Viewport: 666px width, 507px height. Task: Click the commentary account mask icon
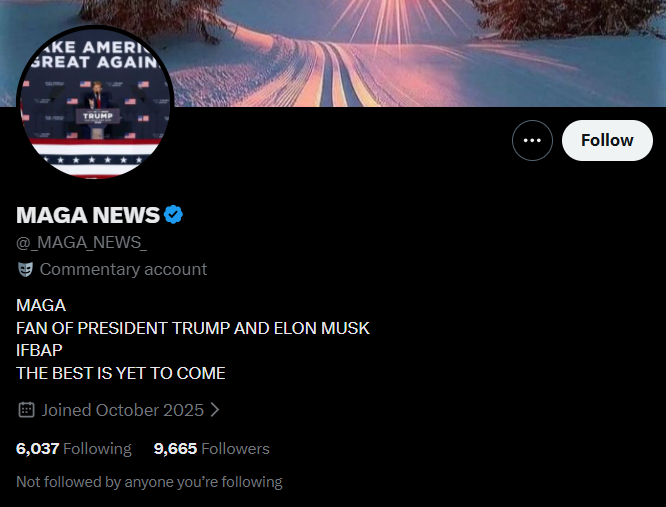point(25,269)
